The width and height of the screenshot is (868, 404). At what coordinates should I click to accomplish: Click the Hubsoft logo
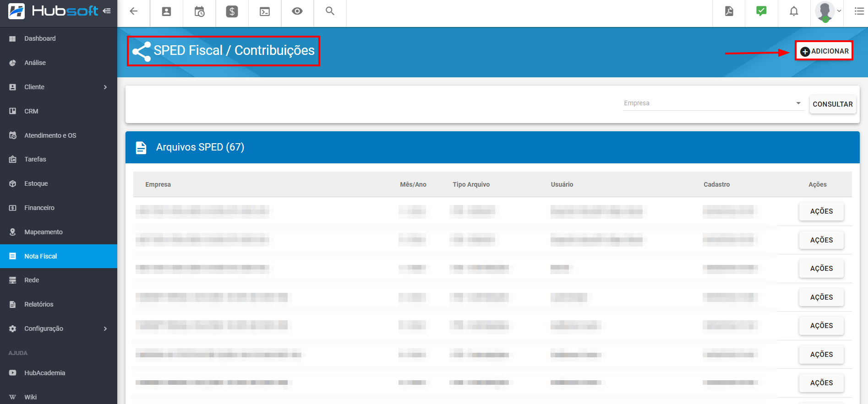tap(53, 11)
